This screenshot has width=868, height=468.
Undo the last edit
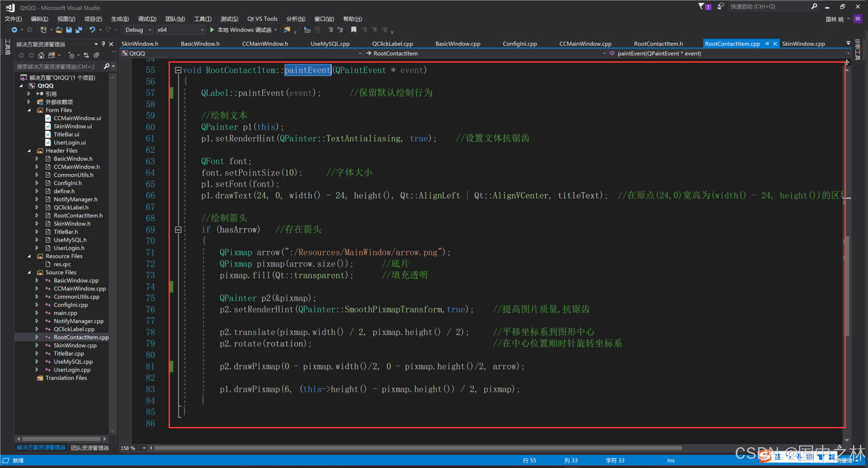92,30
